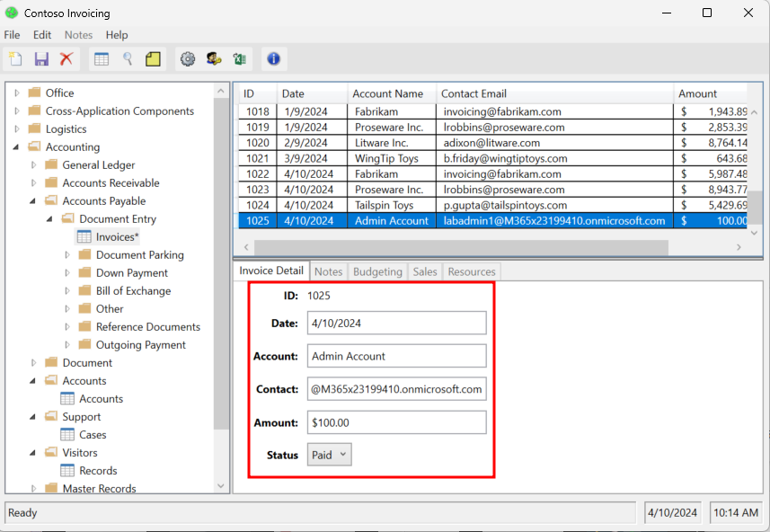Click the table grid view icon
Image resolution: width=770 pixels, height=532 pixels.
click(x=102, y=59)
